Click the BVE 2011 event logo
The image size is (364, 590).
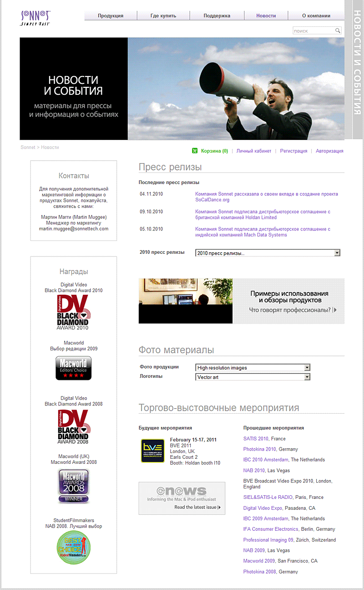coord(152,451)
